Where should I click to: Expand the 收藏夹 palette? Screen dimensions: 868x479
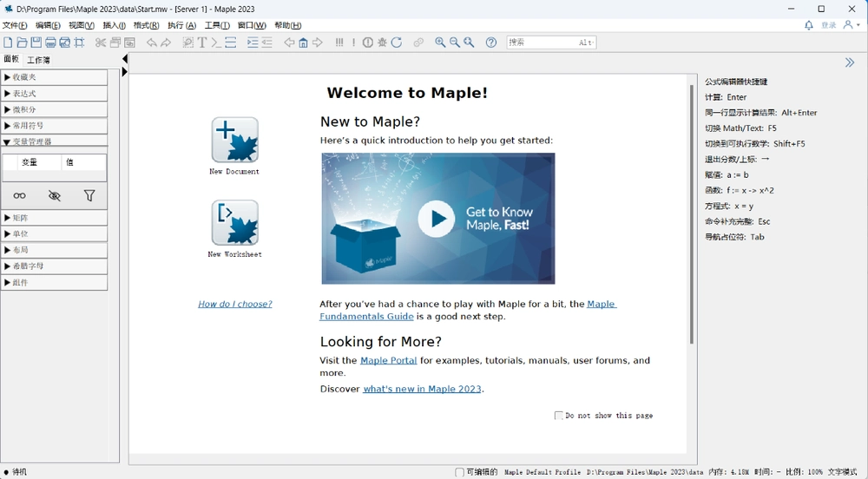[x=54, y=77]
